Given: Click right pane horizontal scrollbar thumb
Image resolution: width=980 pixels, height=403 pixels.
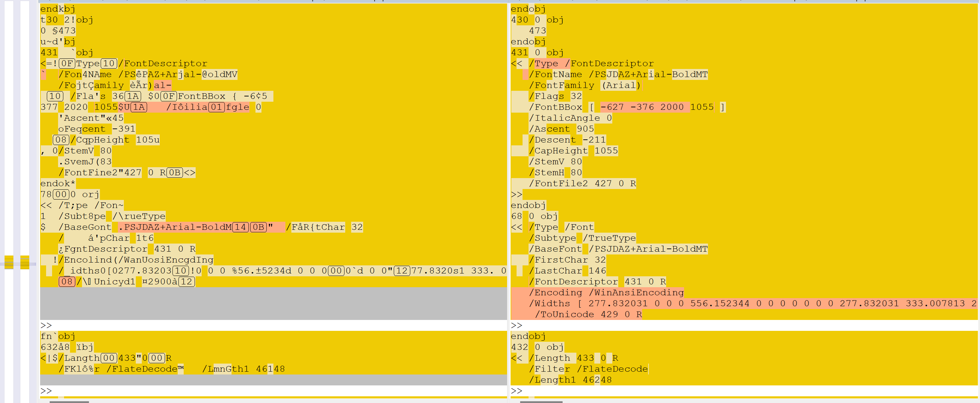Looking at the screenshot, I should (x=540, y=402).
